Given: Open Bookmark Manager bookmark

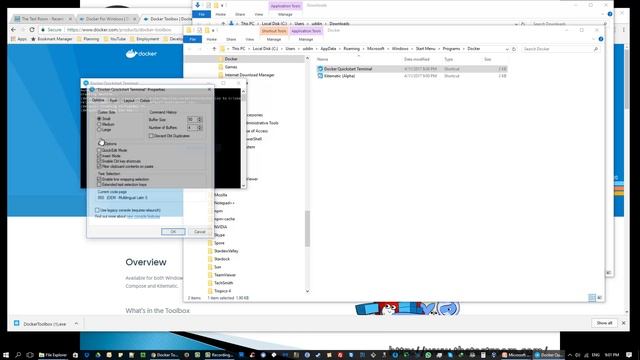Looking at the screenshot, I should point(51,39).
